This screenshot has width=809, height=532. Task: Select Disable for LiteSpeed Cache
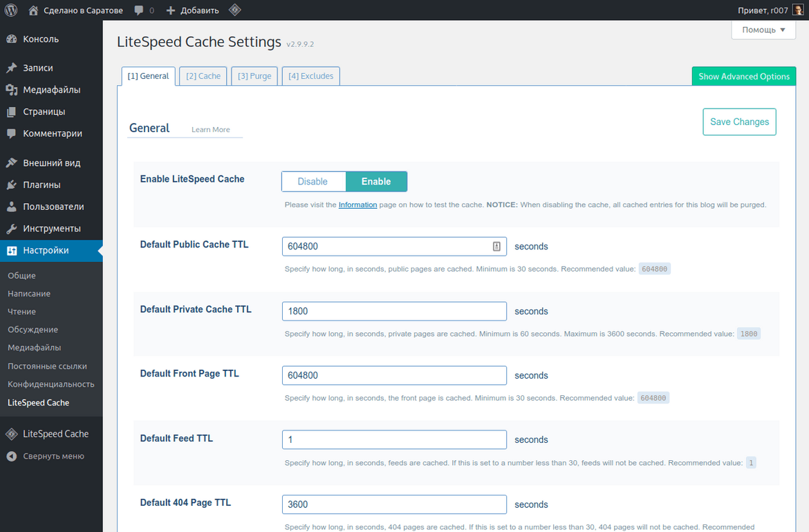pyautogui.click(x=313, y=182)
